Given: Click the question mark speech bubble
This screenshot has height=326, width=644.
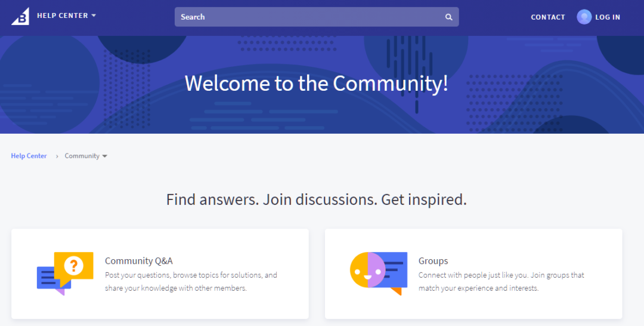Looking at the screenshot, I should pyautogui.click(x=74, y=267).
